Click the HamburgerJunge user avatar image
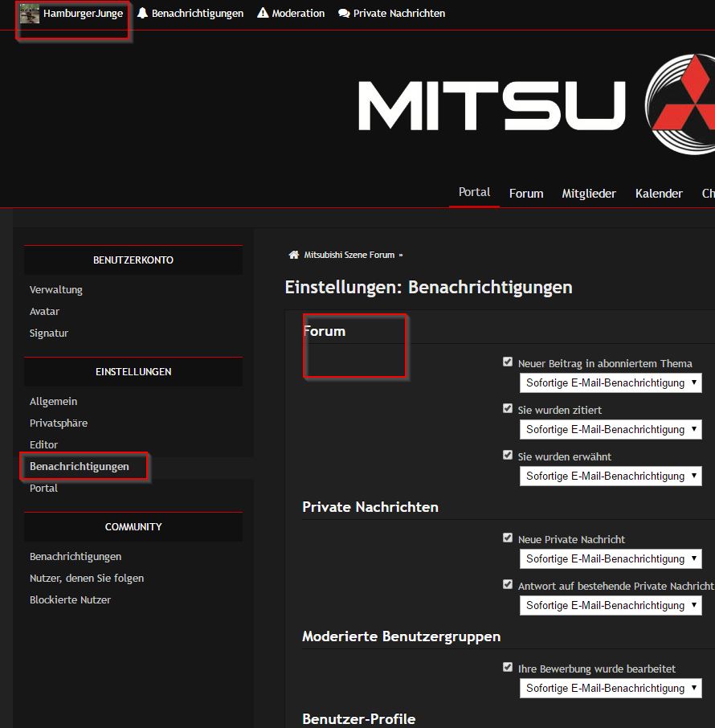 coord(30,14)
